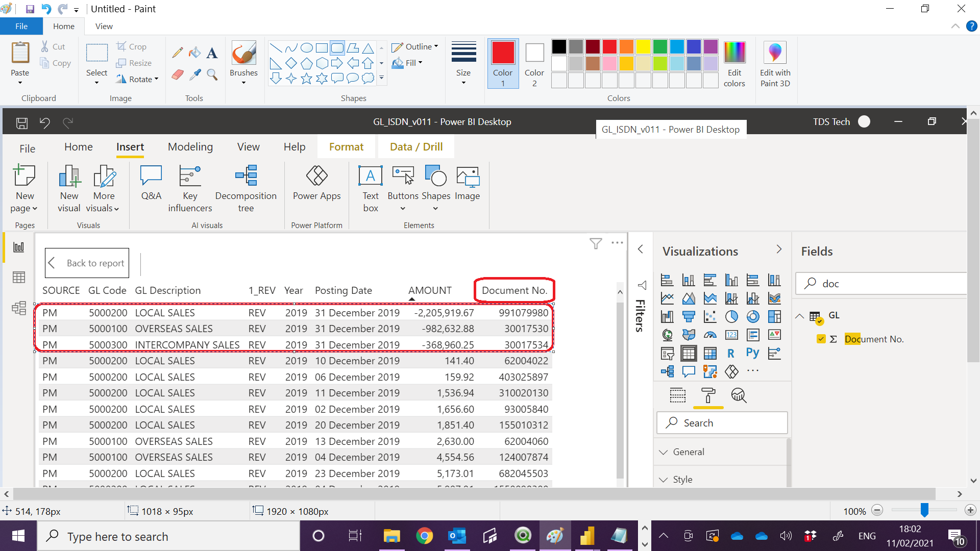Open the Power BI Modeling tab

click(x=190, y=147)
